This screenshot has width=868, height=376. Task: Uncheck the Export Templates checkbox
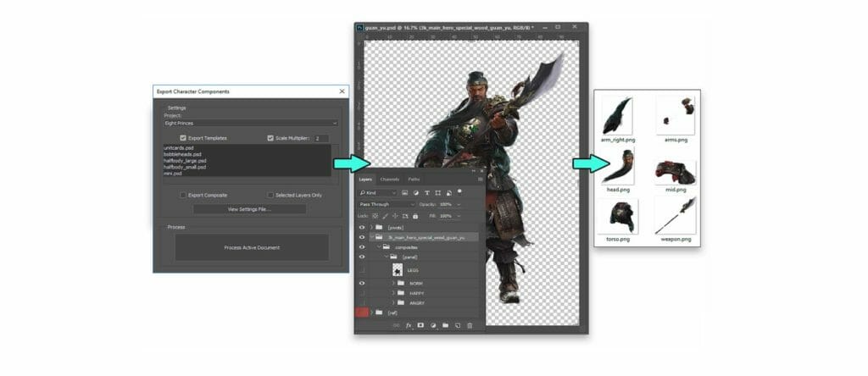pyautogui.click(x=183, y=138)
